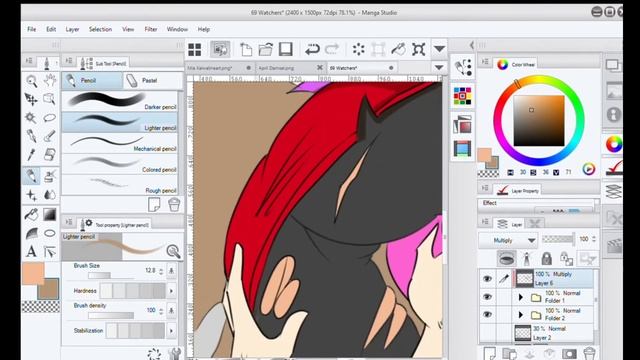Open the Layer menu
Screen dimensions: 640x360
72,29
